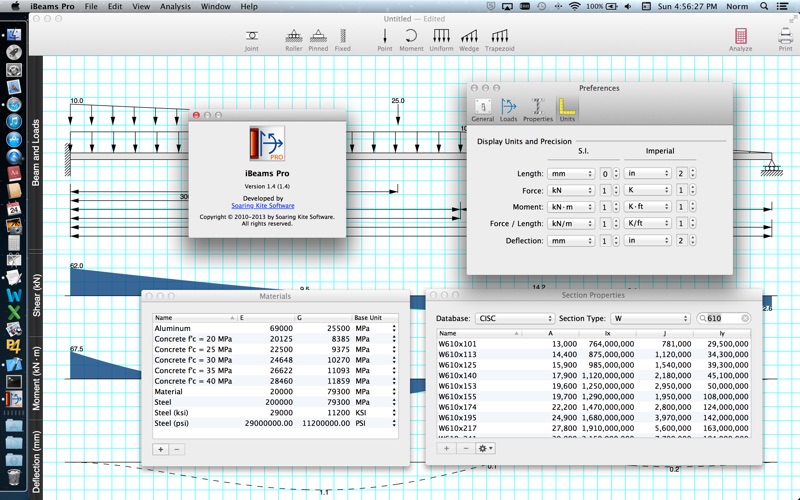Open the Database CISC dropdown

[x=514, y=319]
